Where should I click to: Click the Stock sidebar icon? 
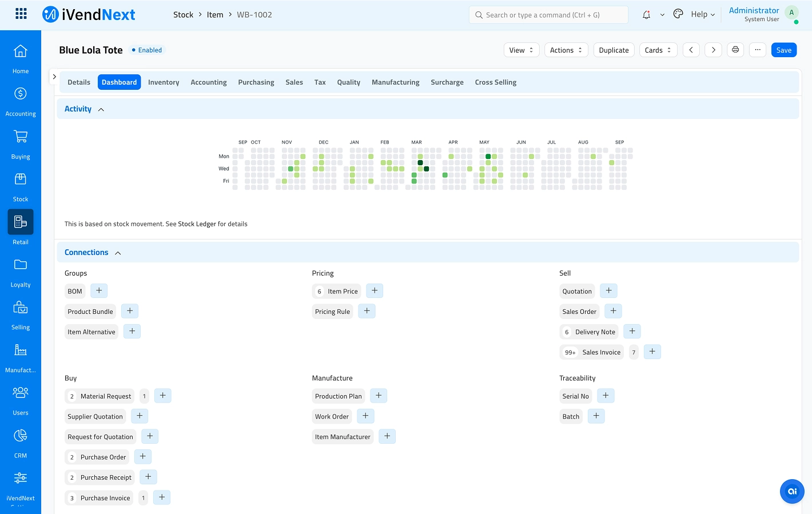pyautogui.click(x=21, y=180)
